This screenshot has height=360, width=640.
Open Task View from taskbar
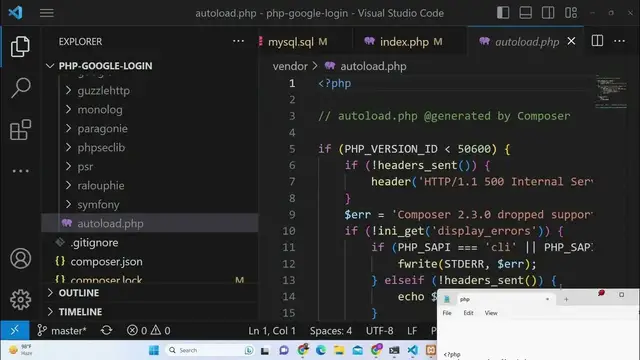pos(265,350)
